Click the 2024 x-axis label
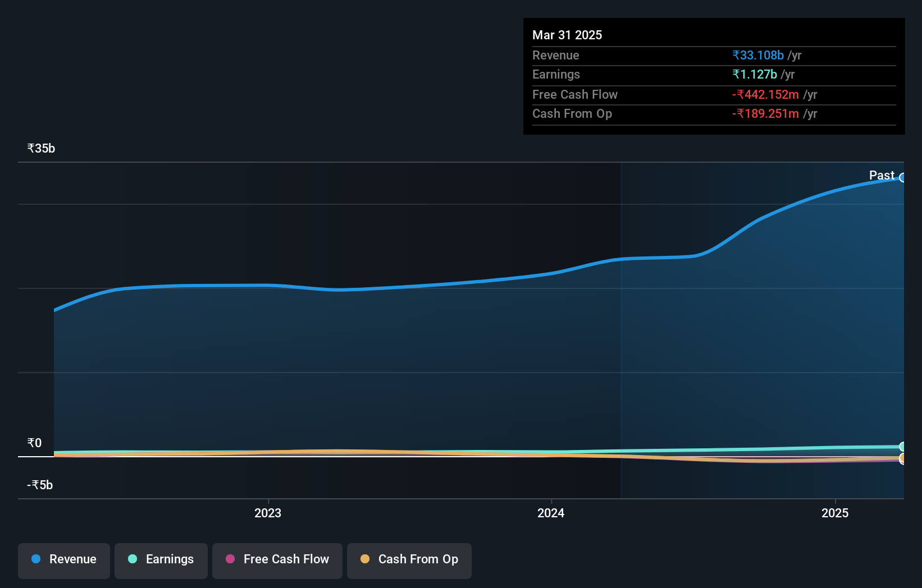 tap(551, 513)
